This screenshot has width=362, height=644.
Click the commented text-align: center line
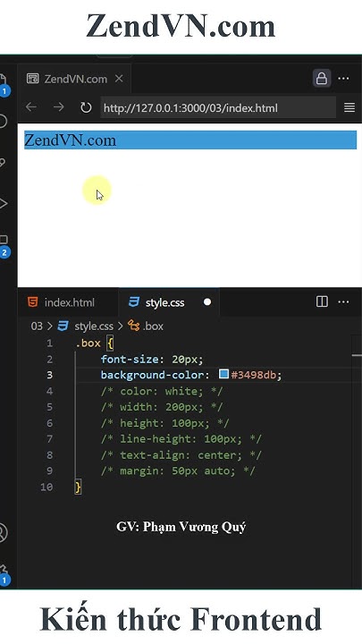(x=181, y=455)
